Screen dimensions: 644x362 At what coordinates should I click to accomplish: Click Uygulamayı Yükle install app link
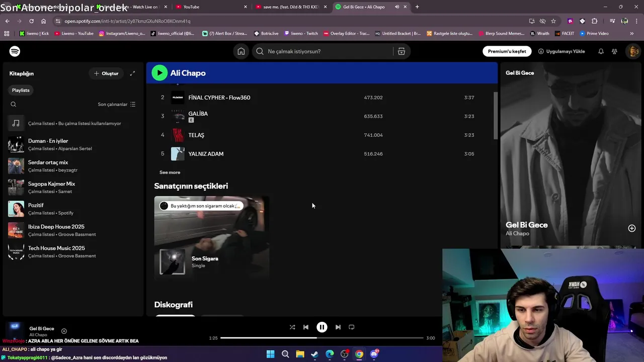tap(561, 51)
